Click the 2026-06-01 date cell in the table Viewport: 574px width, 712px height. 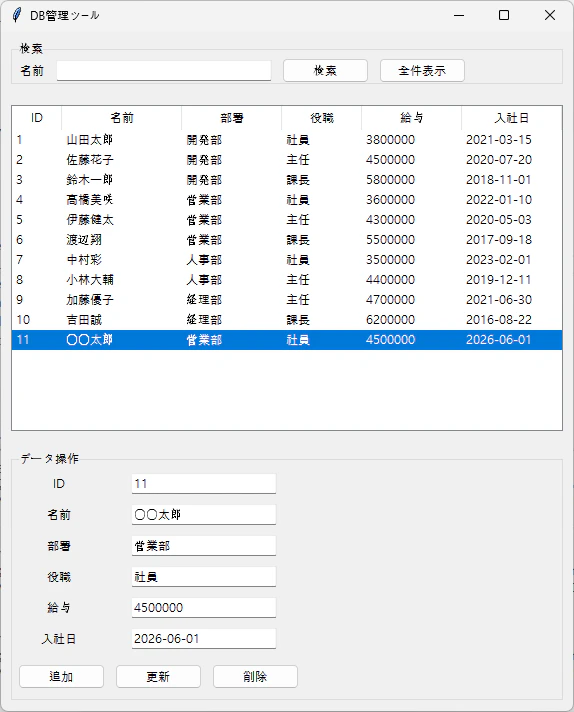[499, 340]
